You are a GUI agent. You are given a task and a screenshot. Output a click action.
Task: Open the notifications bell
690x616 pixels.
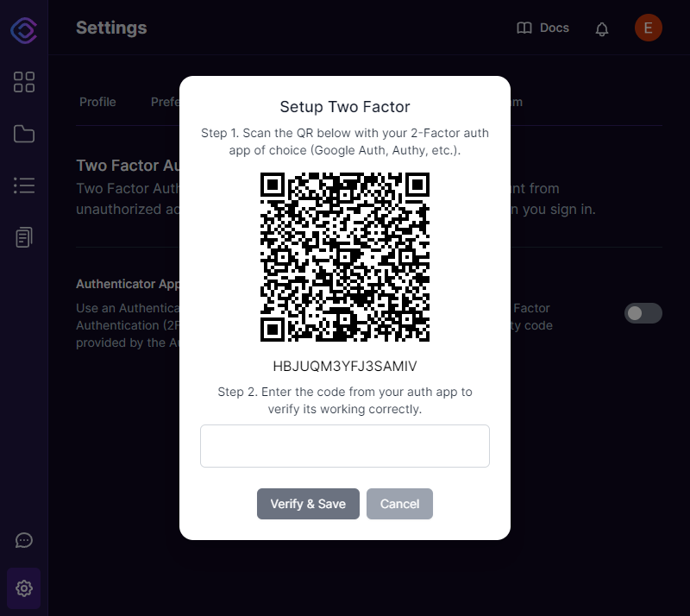(x=601, y=29)
